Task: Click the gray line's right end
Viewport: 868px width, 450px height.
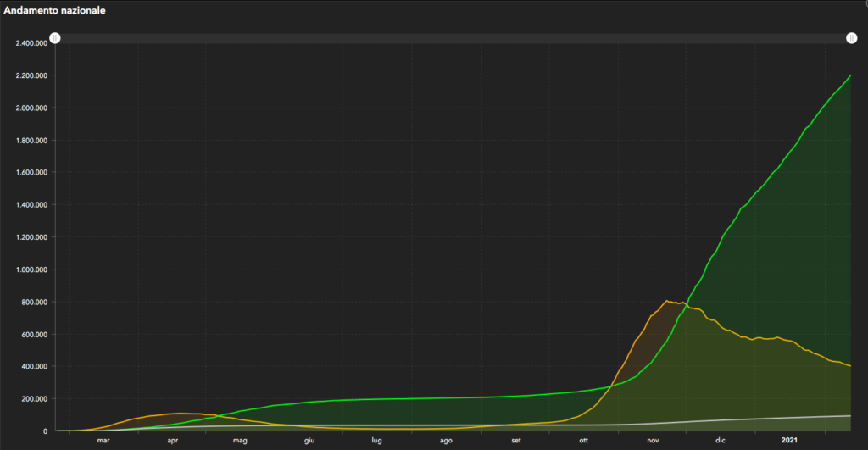Action: [x=850, y=415]
